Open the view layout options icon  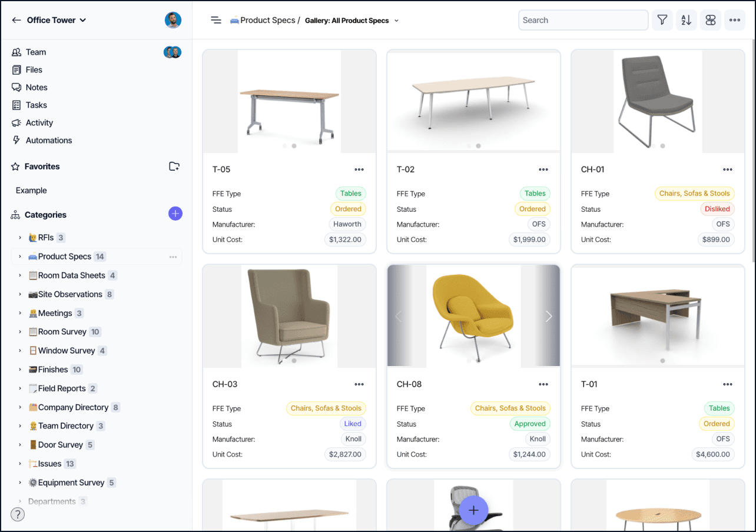(x=711, y=20)
